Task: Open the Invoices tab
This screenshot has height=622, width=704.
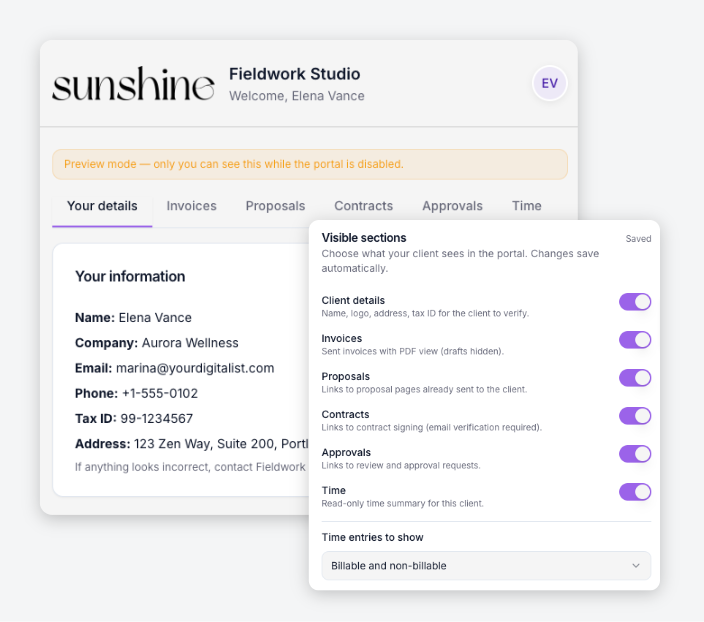Action: (x=191, y=206)
